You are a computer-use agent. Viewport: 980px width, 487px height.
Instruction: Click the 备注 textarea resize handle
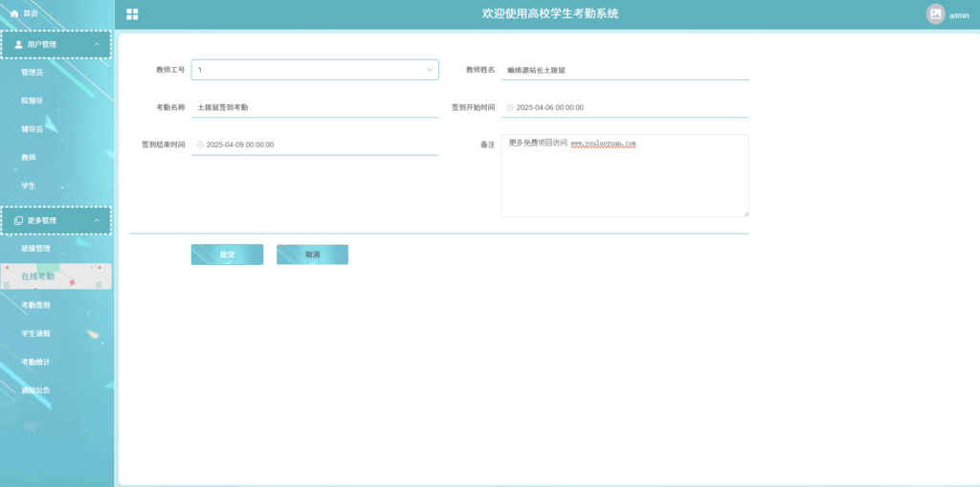tap(746, 213)
